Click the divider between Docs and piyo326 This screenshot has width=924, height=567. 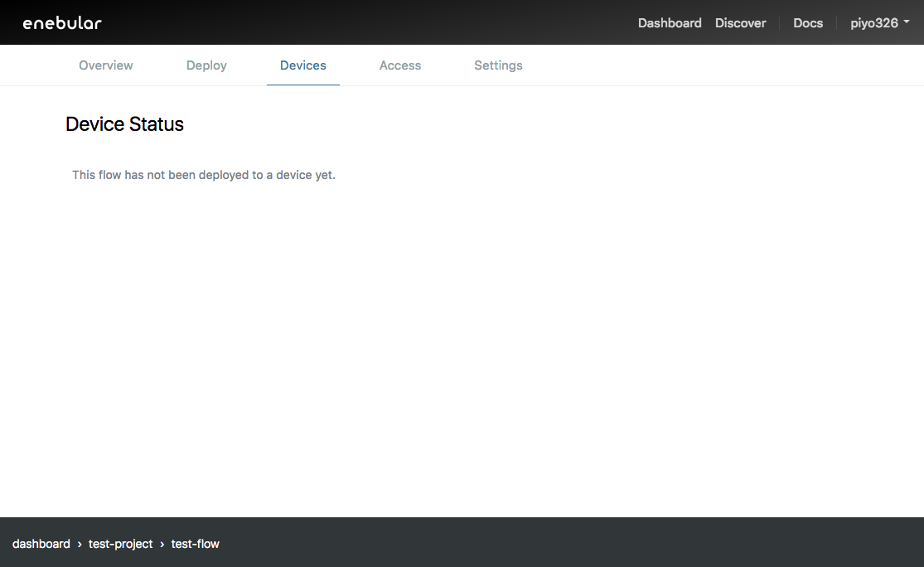point(837,23)
